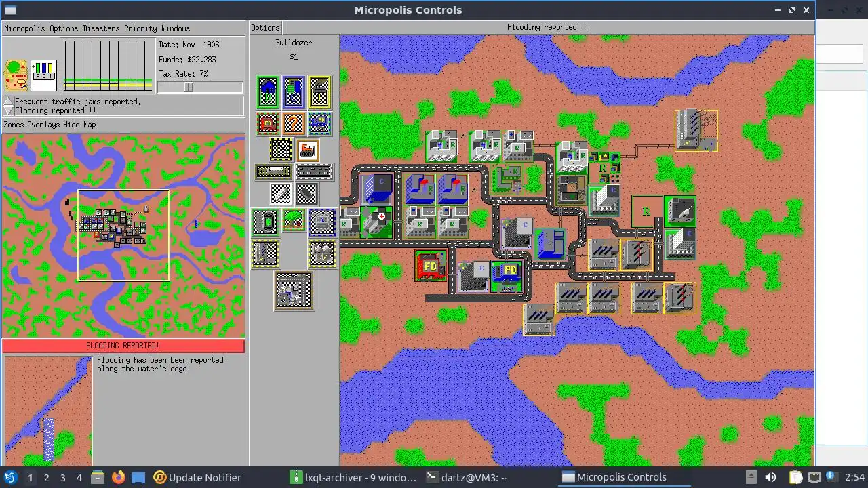Select the Park tree tool
Screen dimensions: 868x488
pos(294,220)
